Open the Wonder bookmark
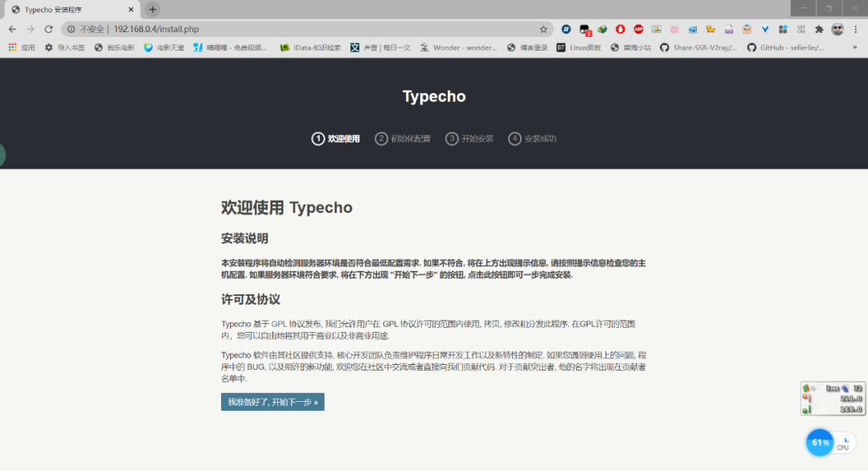Screen dimensions: 868x471 pyautogui.click(x=458, y=47)
